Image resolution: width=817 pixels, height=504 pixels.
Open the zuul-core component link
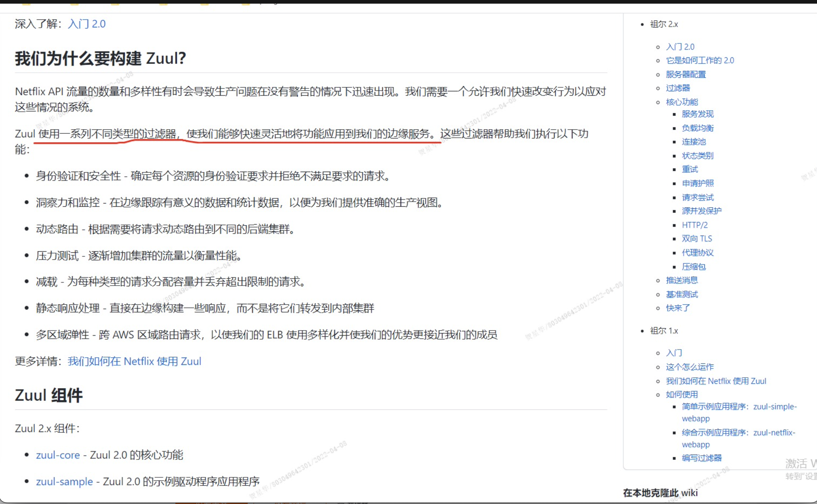(x=58, y=455)
